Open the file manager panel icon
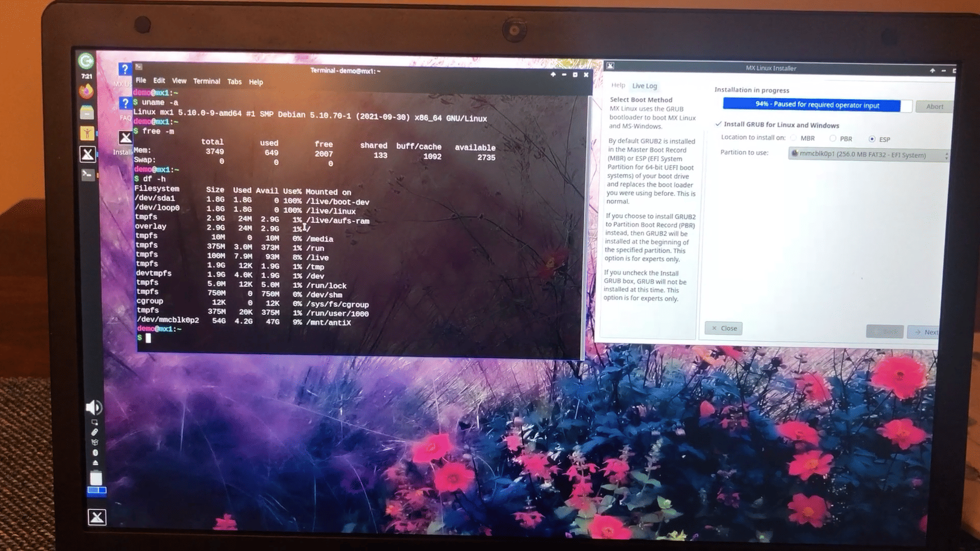 (87, 112)
